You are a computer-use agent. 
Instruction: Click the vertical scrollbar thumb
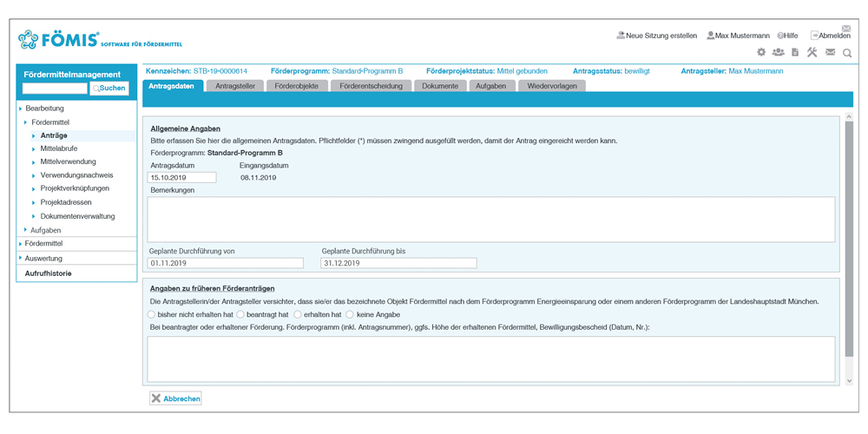pos(850,240)
